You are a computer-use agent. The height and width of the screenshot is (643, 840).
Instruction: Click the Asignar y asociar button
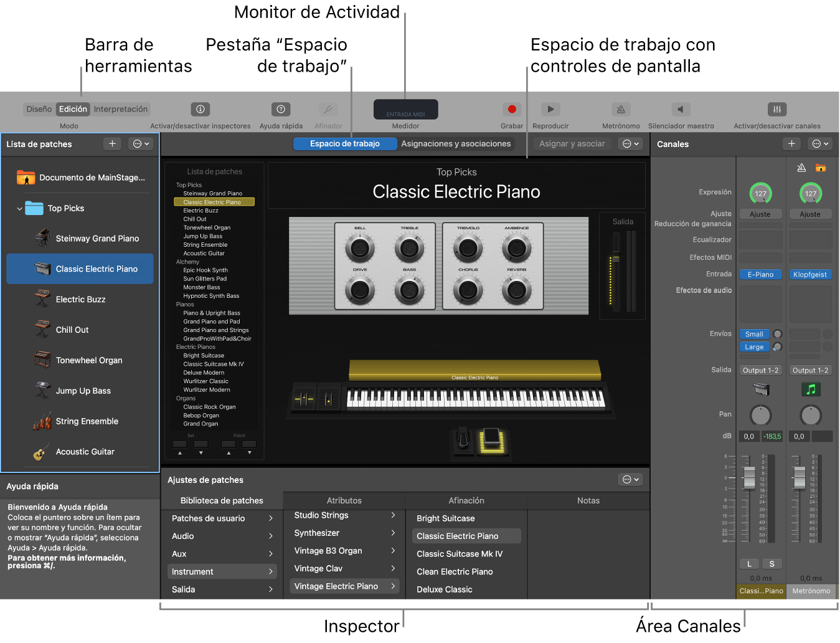[x=571, y=143]
